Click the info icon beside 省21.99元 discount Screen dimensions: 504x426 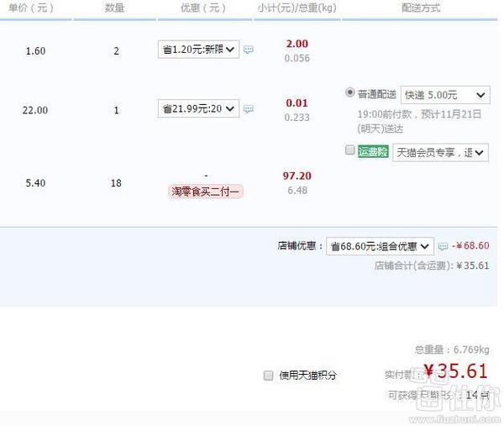(x=249, y=109)
